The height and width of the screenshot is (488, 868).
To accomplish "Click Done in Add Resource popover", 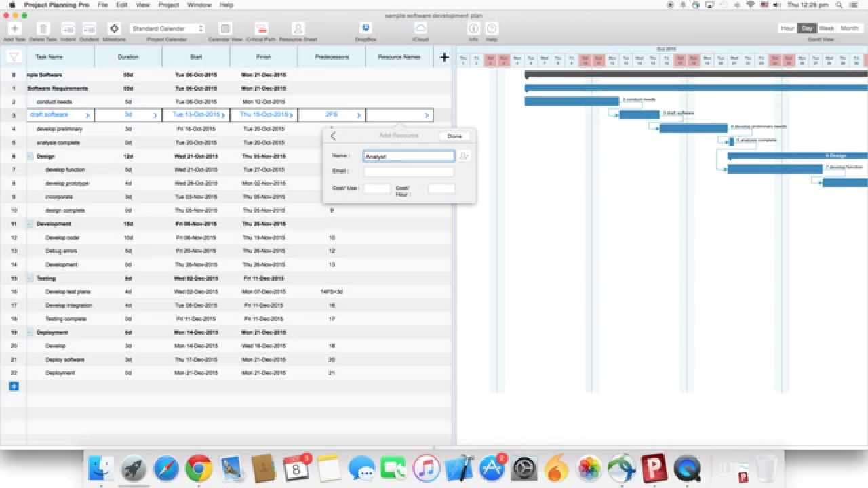I will point(454,136).
